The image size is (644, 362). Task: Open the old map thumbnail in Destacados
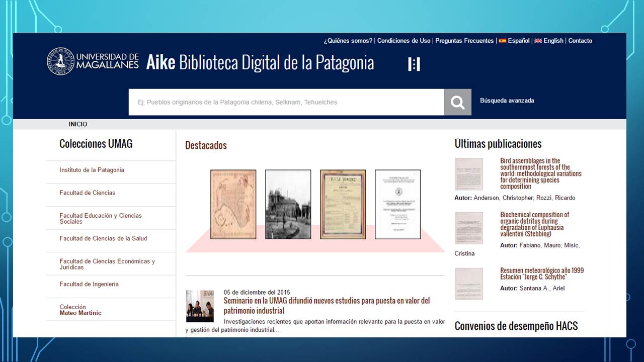click(x=233, y=204)
